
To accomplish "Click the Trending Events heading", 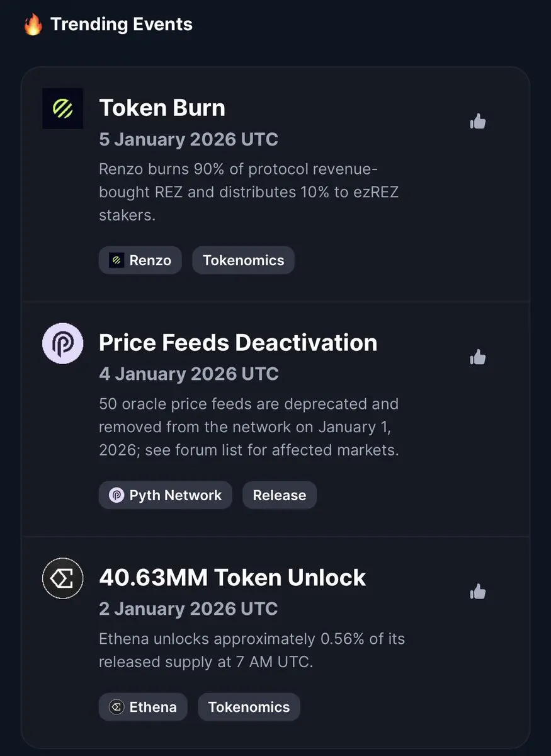I will coord(122,25).
